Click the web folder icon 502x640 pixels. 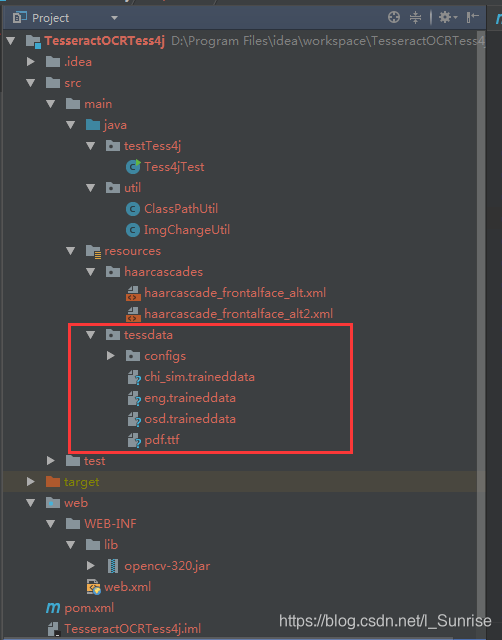click(53, 502)
